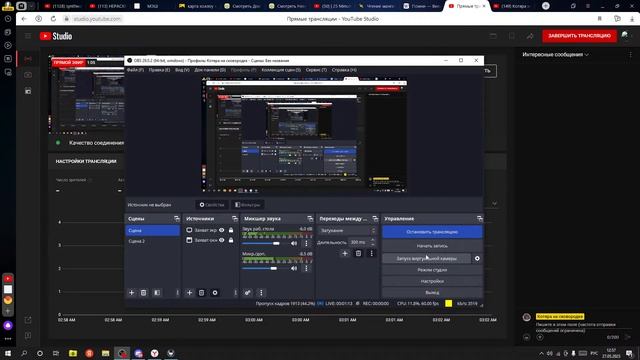The width and height of the screenshot is (640, 360).
Task: Open advanced audio properties gear in mixer
Action: (247, 293)
